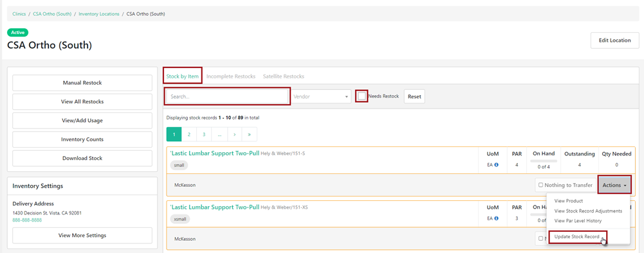Image resolution: width=644 pixels, height=253 pixels.
Task: Expand the Actions dropdown button
Action: (x=614, y=185)
